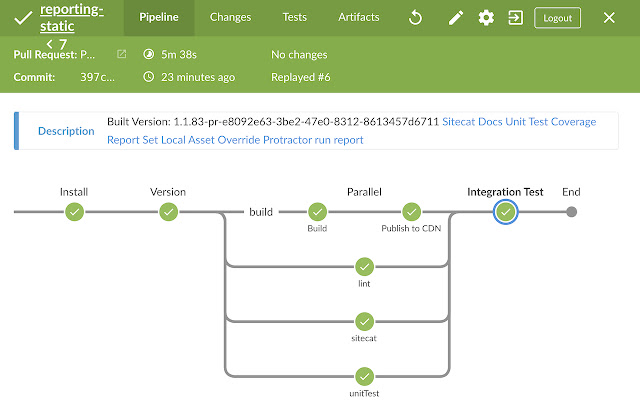Select the Install stage node

(x=74, y=212)
